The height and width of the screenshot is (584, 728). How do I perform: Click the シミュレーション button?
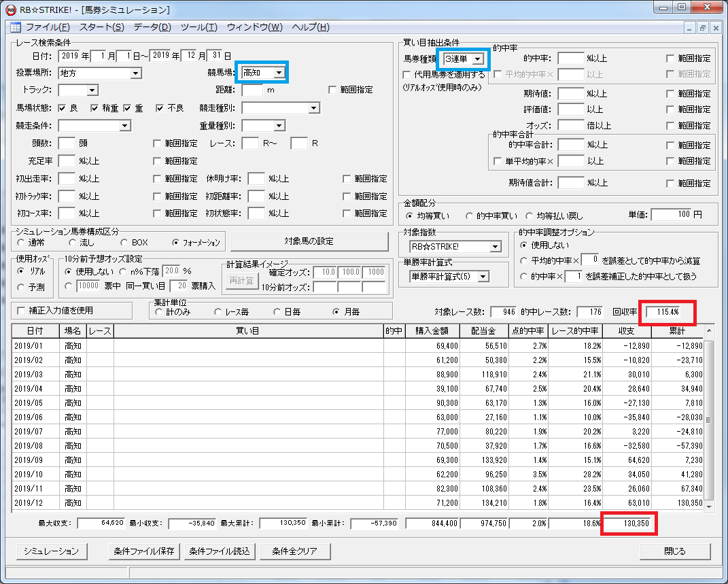(x=51, y=551)
